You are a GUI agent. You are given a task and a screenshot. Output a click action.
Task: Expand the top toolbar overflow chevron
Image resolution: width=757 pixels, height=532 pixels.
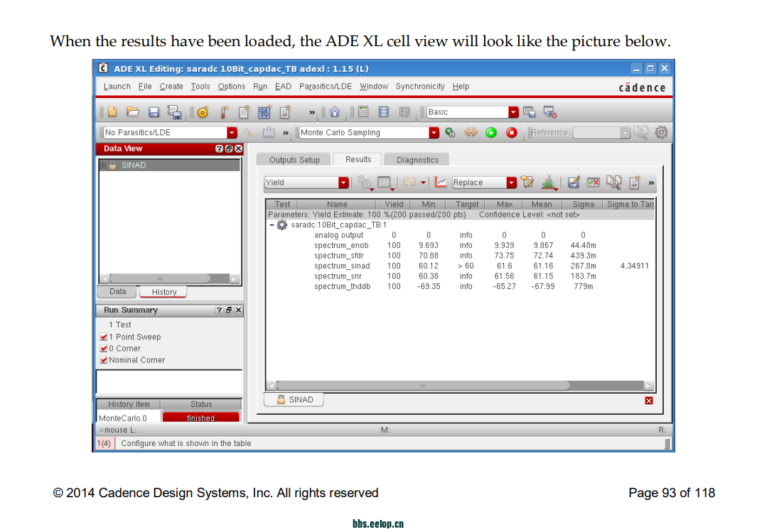click(x=312, y=112)
